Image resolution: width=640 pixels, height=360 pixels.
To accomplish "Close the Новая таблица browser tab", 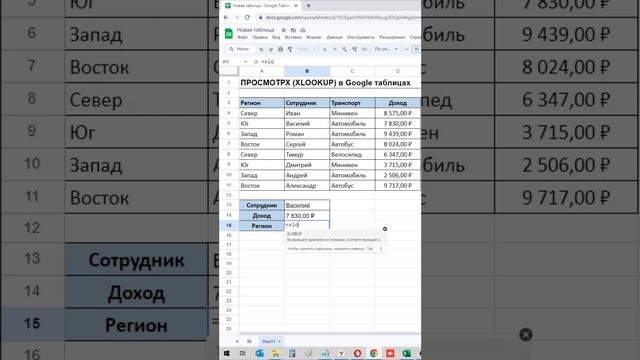I will coord(296,6).
